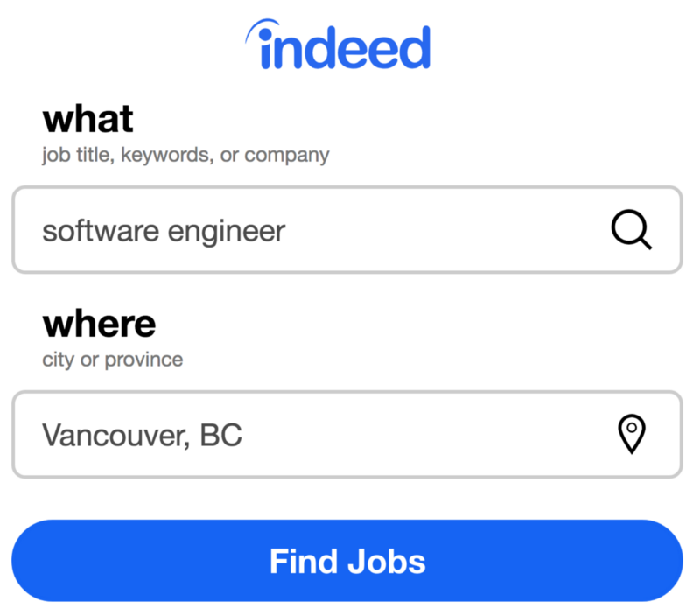
Task: Click the 'city or province' hint text
Action: coord(112,360)
